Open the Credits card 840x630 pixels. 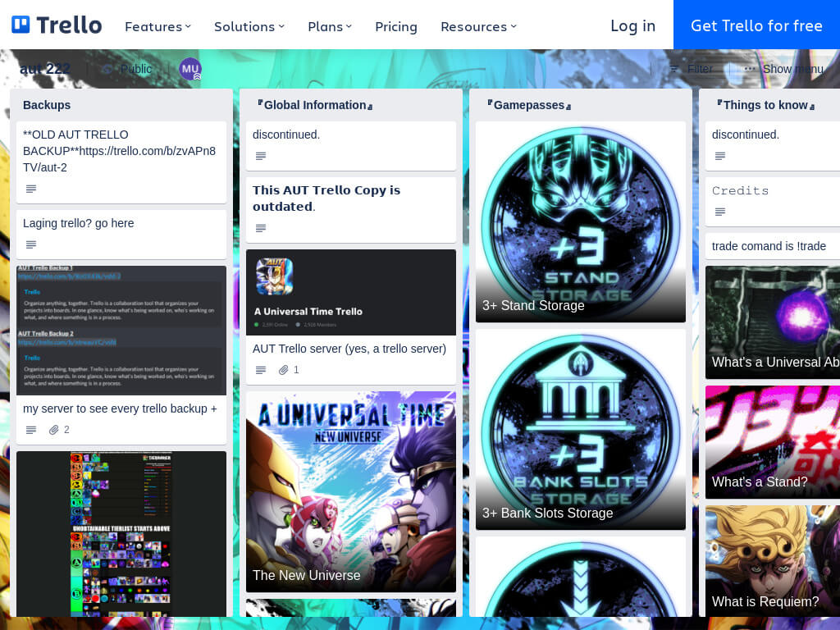[773, 202]
